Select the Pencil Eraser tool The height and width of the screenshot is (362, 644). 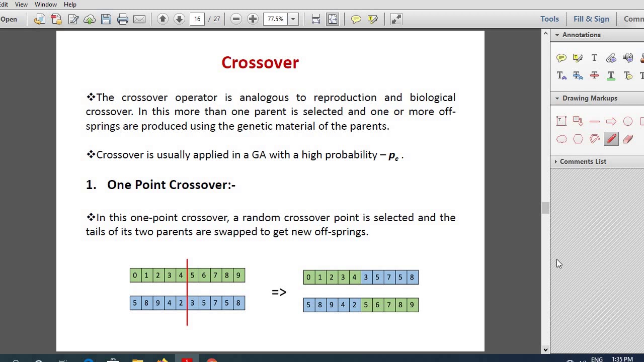tap(628, 139)
